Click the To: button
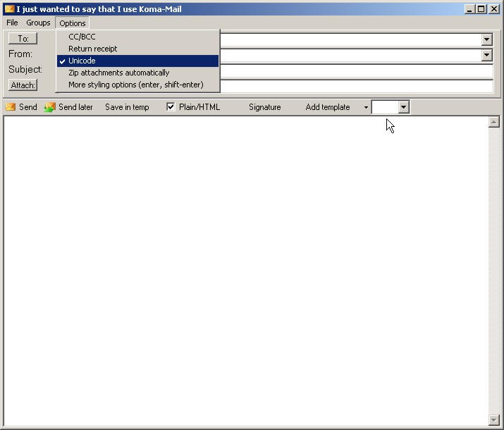Screen dimensions: 504x430 [x=23, y=39]
